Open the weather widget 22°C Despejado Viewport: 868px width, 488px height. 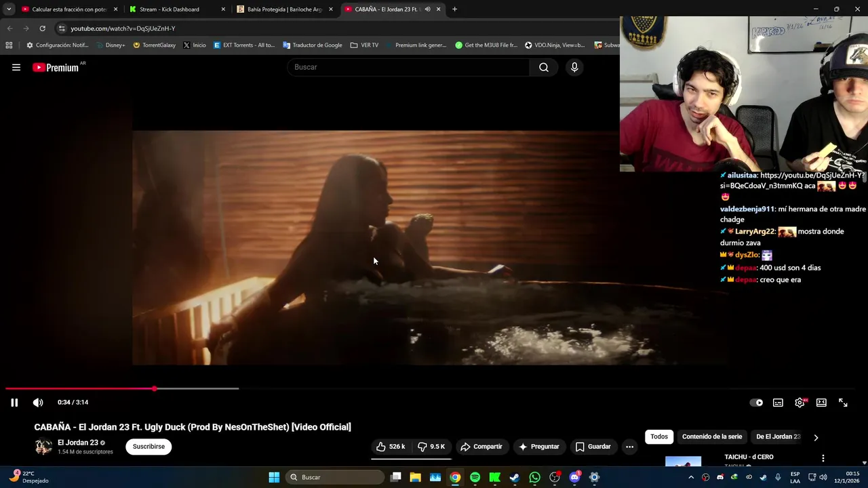pyautogui.click(x=28, y=477)
